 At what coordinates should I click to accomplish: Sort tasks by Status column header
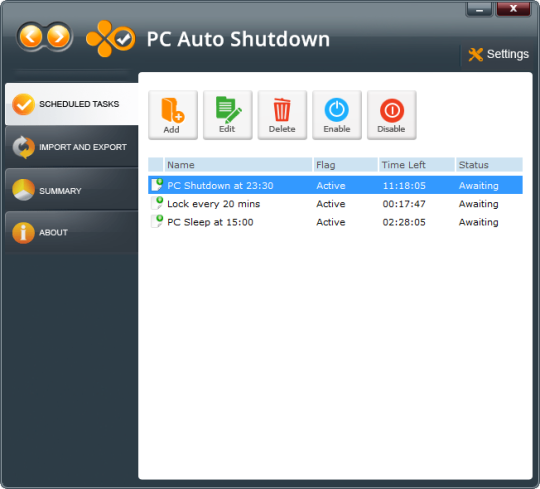pyautogui.click(x=489, y=165)
